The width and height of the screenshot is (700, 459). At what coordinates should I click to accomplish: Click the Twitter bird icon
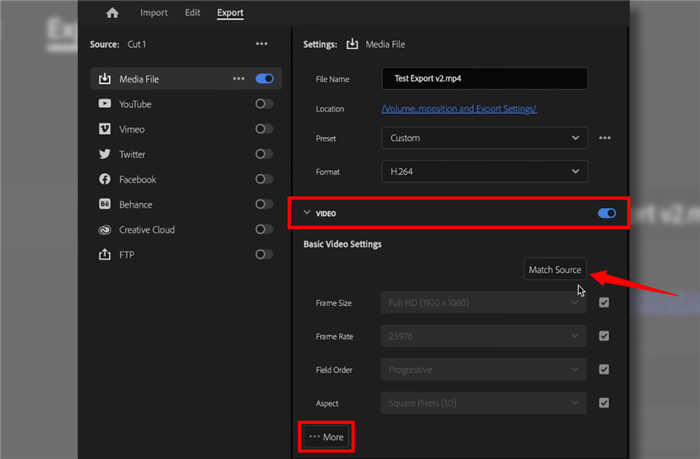click(x=104, y=154)
